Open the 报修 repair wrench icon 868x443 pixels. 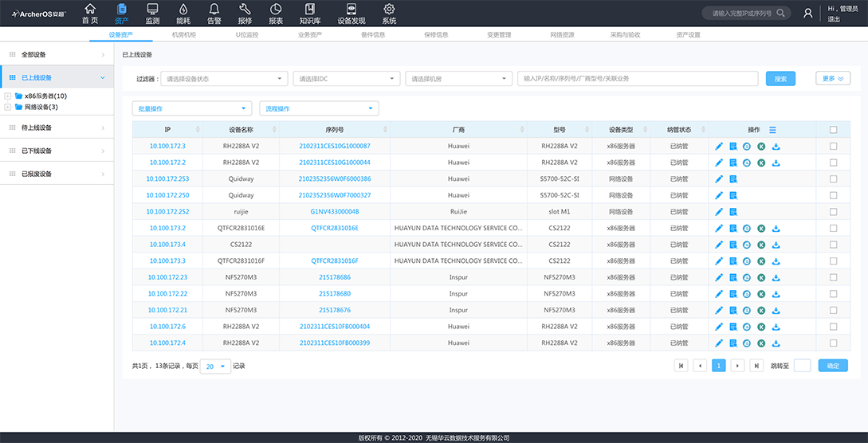pos(245,9)
